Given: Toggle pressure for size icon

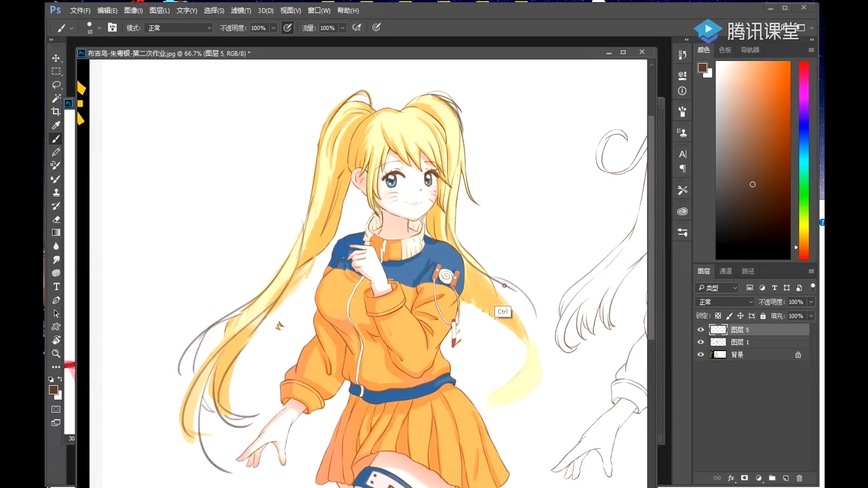Looking at the screenshot, I should click(376, 28).
